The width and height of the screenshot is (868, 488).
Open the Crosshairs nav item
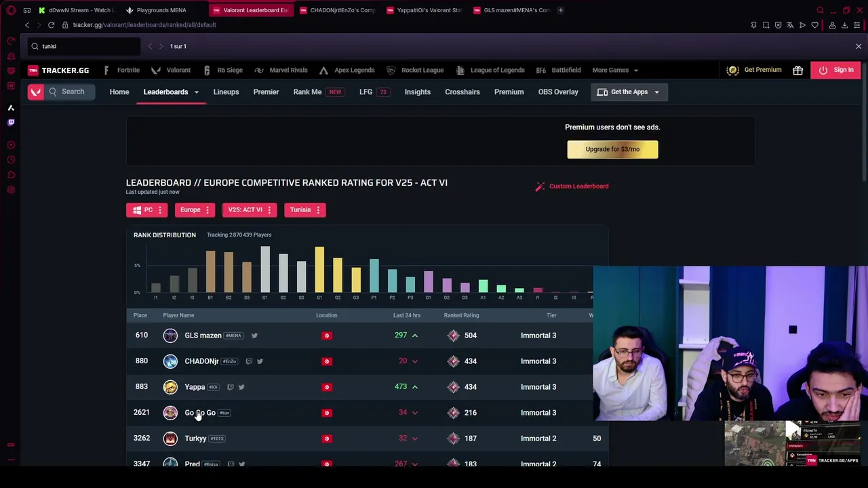[462, 92]
